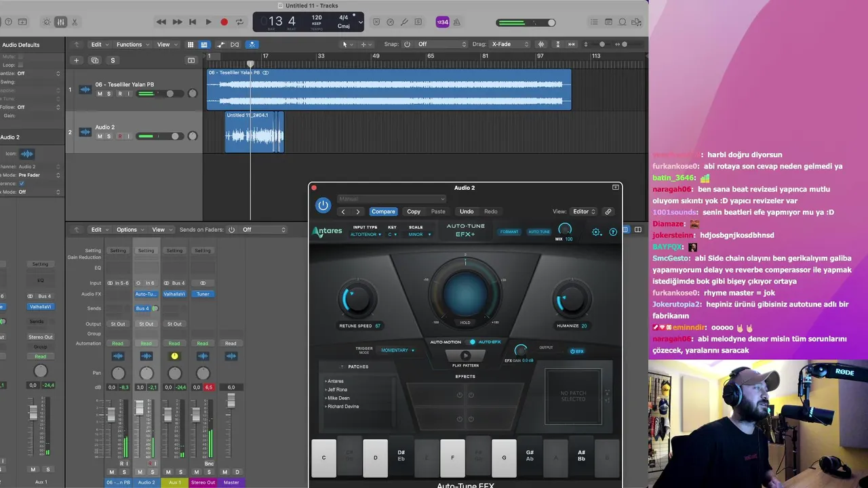Click the Compare button in plugin

(x=383, y=211)
